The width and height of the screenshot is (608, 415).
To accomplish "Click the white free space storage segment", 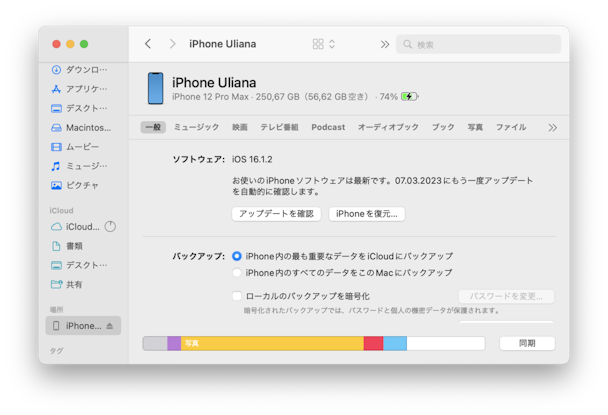I will (x=446, y=343).
